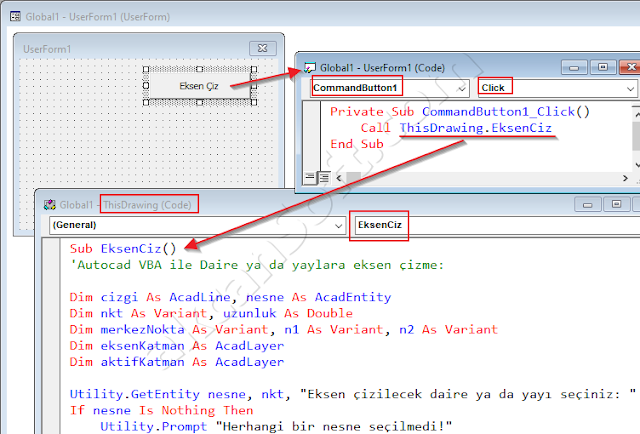Minimize the UserForm1 (Code) window
This screenshot has width=640, height=434.
(574, 67)
